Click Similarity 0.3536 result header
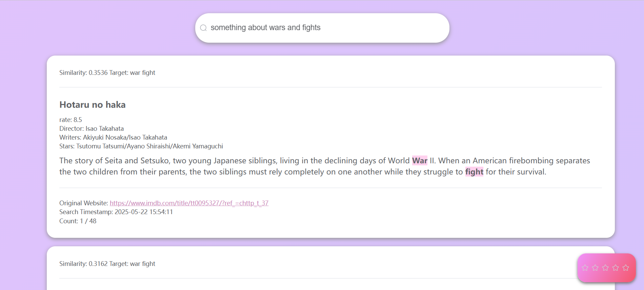The image size is (644, 290). (x=107, y=72)
